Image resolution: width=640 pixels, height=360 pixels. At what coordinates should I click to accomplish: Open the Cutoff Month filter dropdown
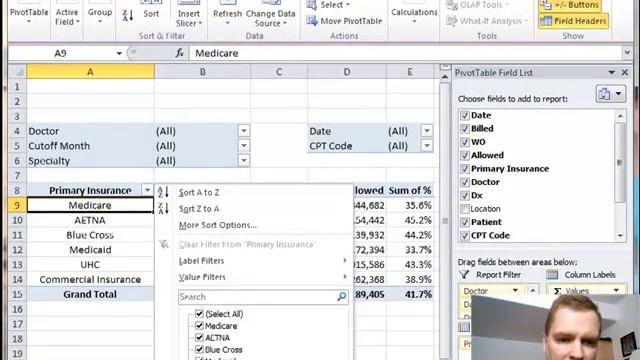pyautogui.click(x=244, y=146)
